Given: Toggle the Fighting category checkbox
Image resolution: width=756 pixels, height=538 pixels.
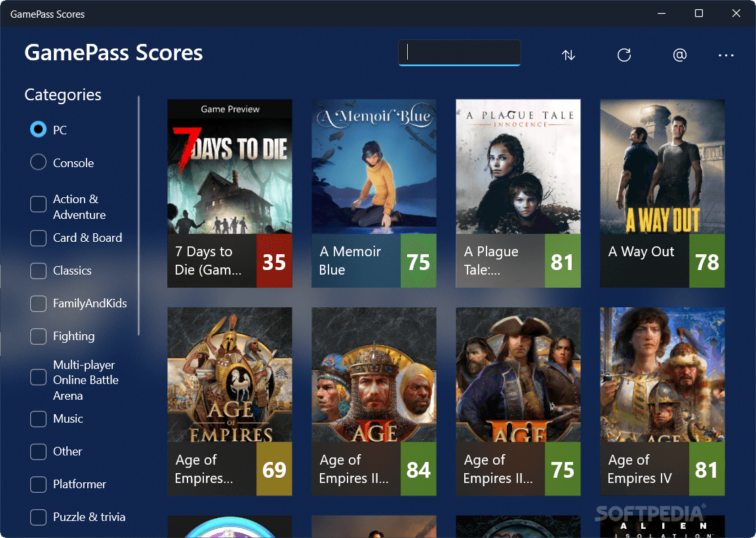Looking at the screenshot, I should (38, 336).
